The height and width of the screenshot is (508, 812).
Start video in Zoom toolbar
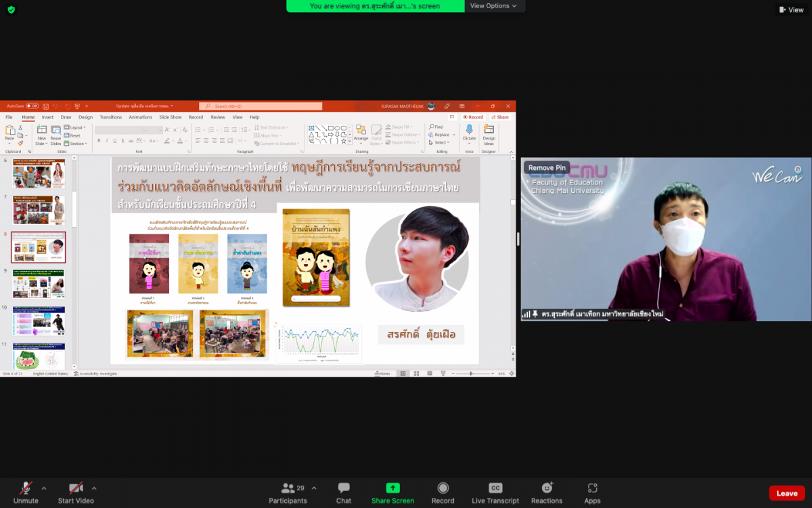pyautogui.click(x=75, y=492)
